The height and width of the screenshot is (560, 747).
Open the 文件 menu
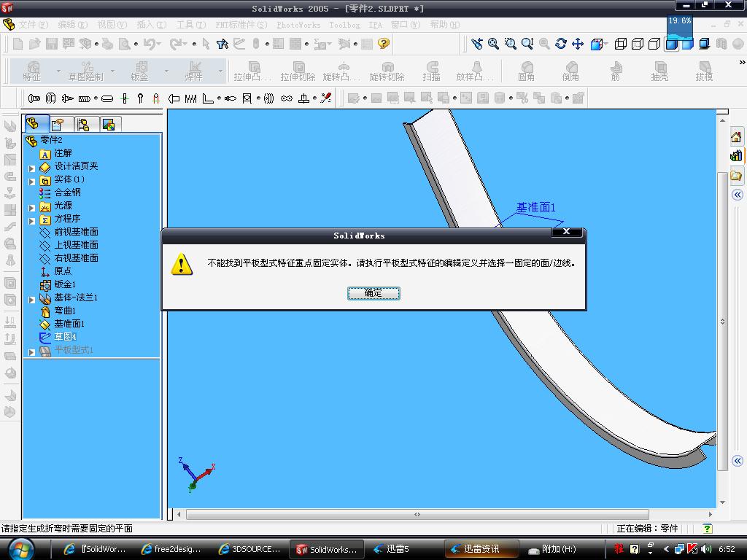tap(34, 24)
